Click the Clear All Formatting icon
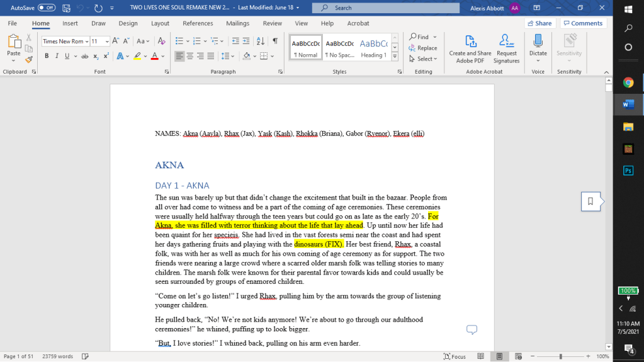Viewport: 644px width, 362px height. point(162,41)
